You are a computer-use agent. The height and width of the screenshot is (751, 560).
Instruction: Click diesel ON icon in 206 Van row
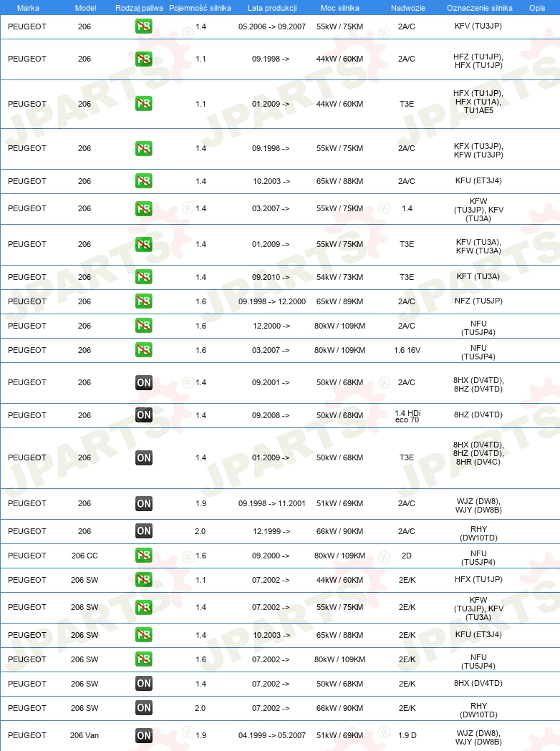click(x=144, y=735)
